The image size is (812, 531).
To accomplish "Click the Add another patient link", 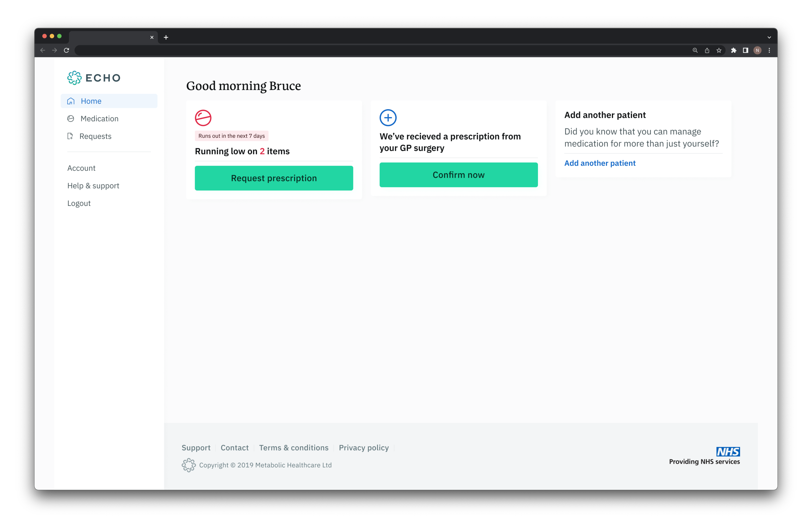I will coord(600,163).
